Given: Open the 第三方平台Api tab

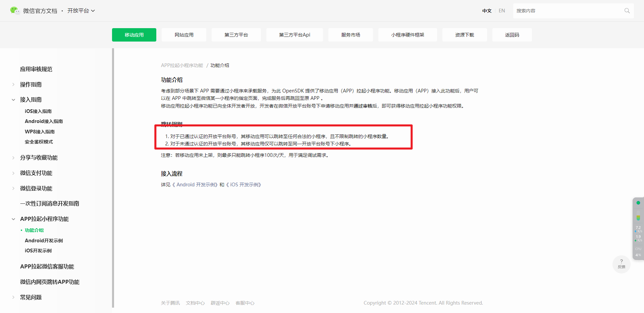Looking at the screenshot, I should point(294,35).
